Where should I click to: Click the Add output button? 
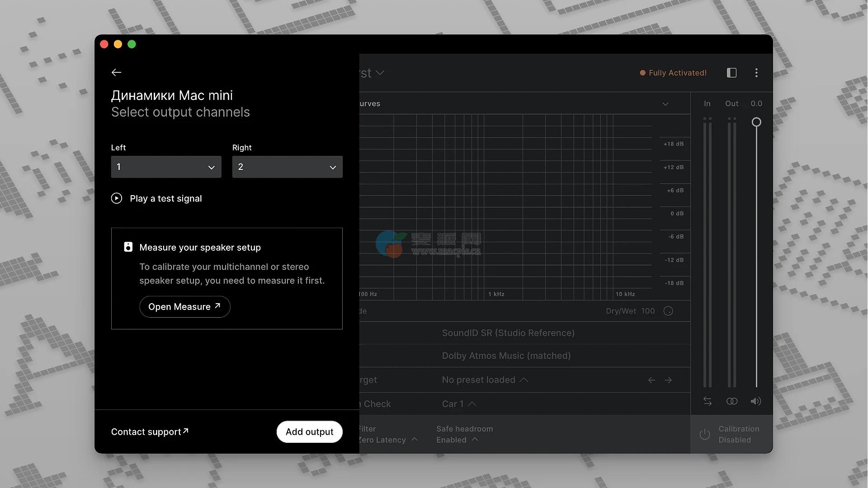pos(309,432)
